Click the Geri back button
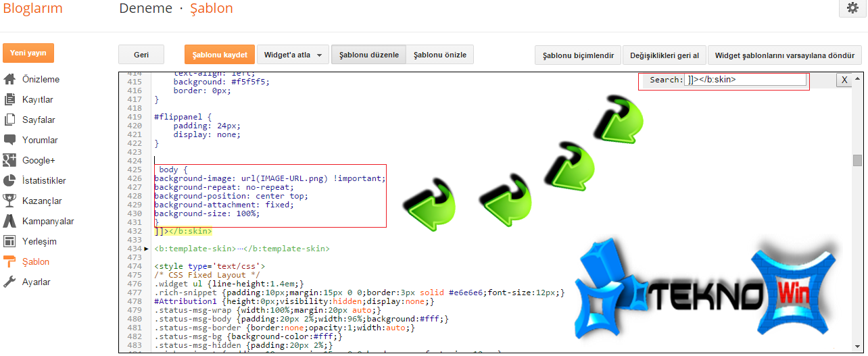 tap(141, 55)
